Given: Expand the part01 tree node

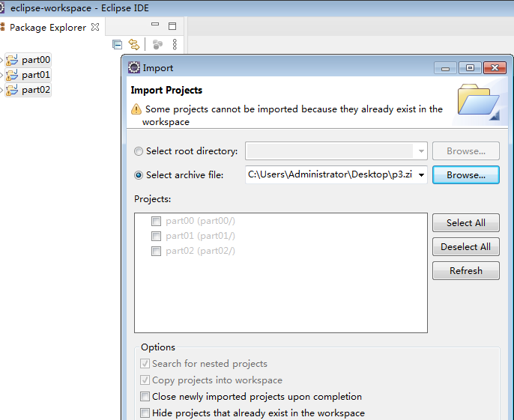Looking at the screenshot, I should [x=1, y=75].
